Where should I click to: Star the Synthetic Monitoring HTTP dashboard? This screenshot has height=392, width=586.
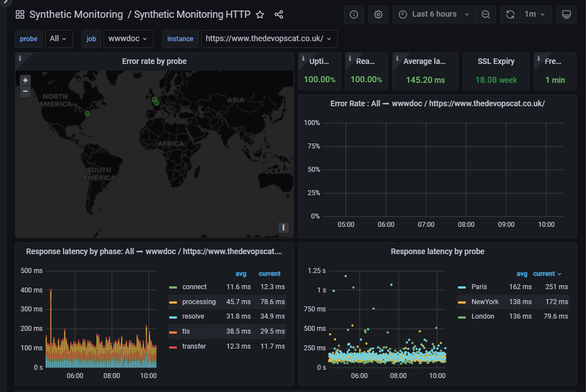click(x=260, y=14)
